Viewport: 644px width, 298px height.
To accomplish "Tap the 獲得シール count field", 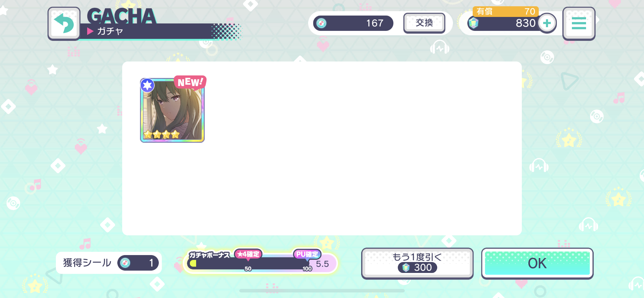I will (x=138, y=263).
